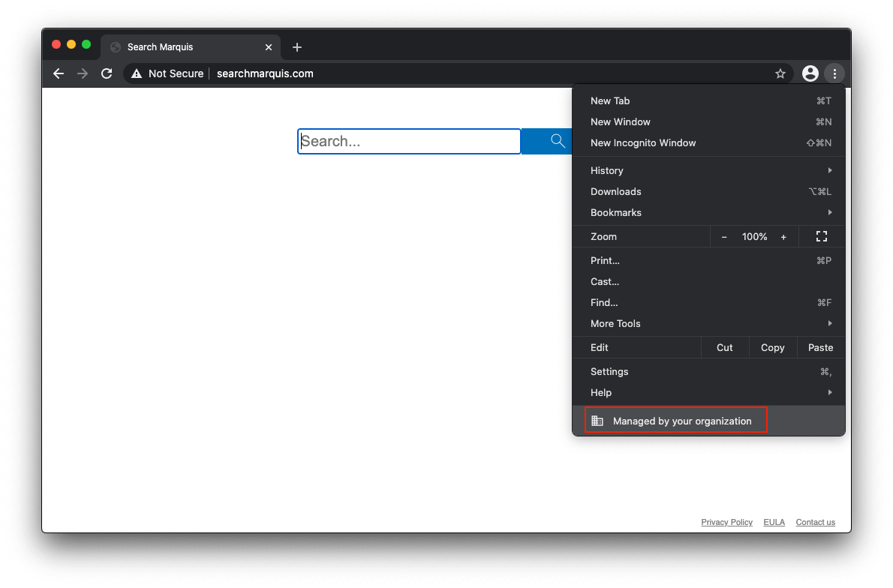Go forward with the forward arrow
Image resolution: width=893 pixels, height=588 pixels.
coord(83,73)
